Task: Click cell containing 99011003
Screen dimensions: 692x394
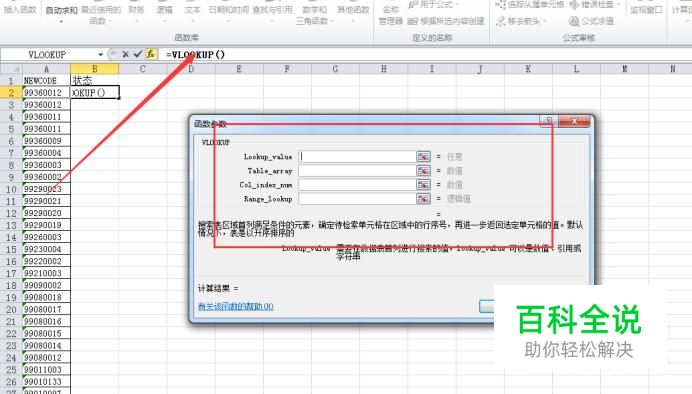Action: (x=46, y=370)
